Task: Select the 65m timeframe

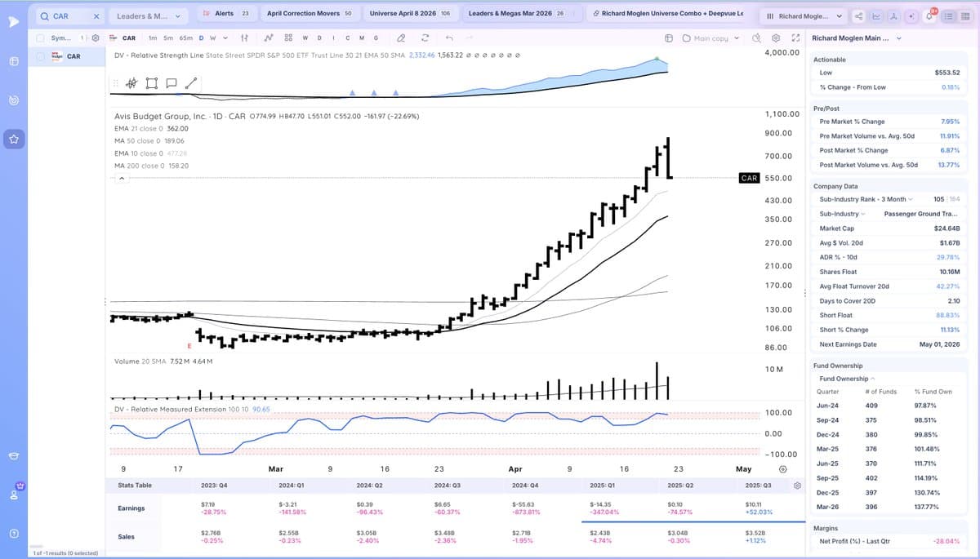Action: point(185,38)
